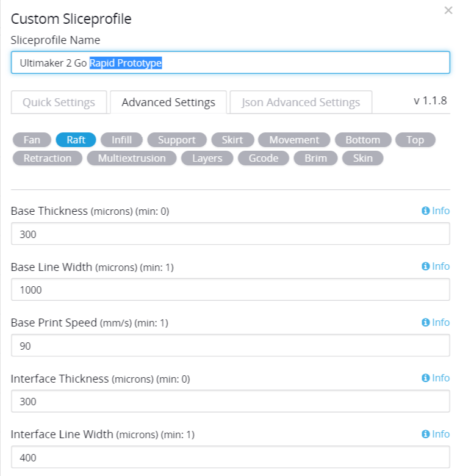The width and height of the screenshot is (460, 476).
Task: Show the Support settings category
Action: [x=177, y=140]
